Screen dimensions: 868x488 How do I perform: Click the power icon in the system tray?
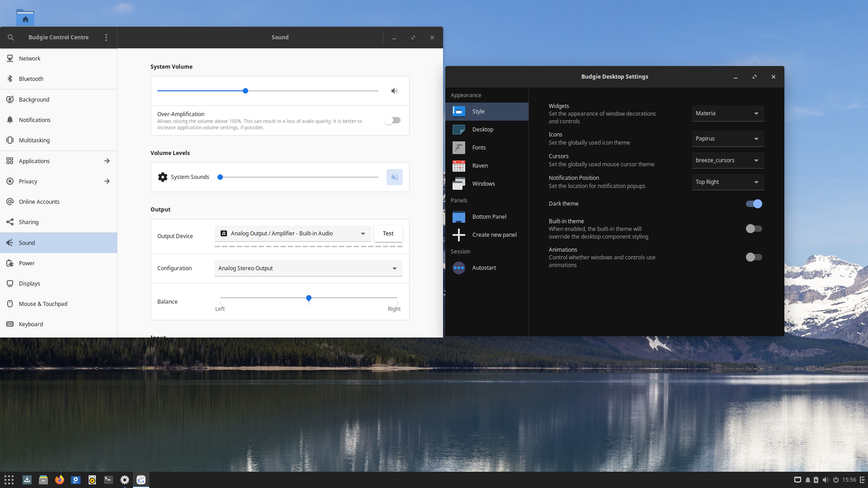836,480
